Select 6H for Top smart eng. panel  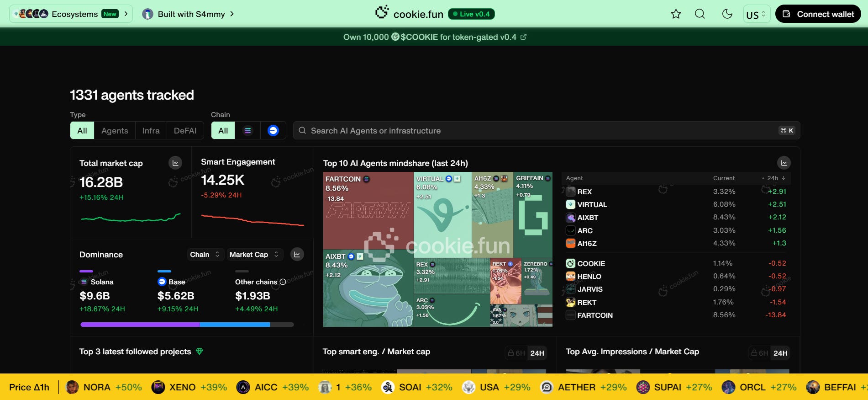[x=516, y=353]
